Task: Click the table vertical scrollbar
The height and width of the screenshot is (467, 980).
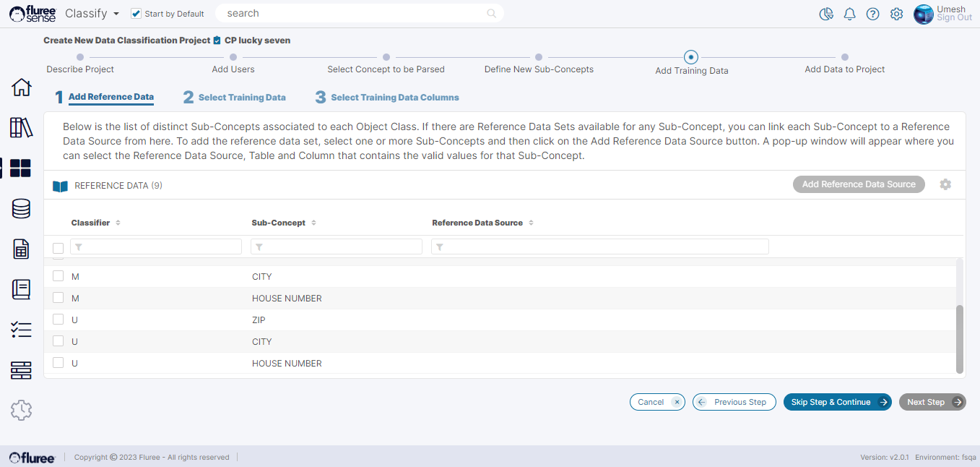Action: [960, 338]
